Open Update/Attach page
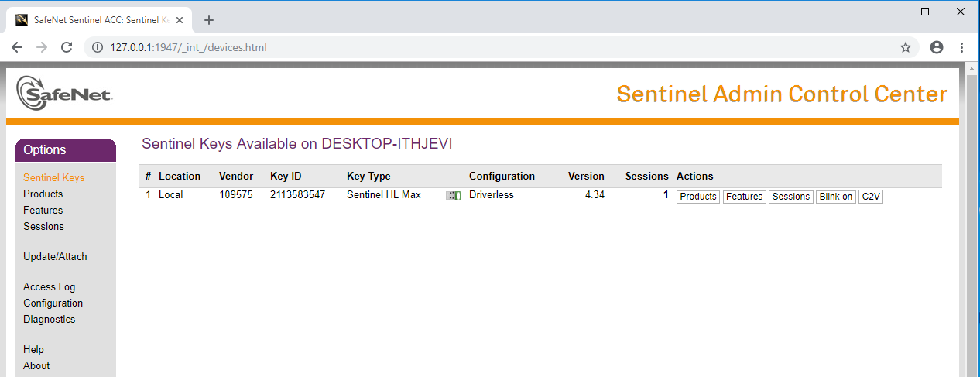980x377 pixels. click(55, 256)
